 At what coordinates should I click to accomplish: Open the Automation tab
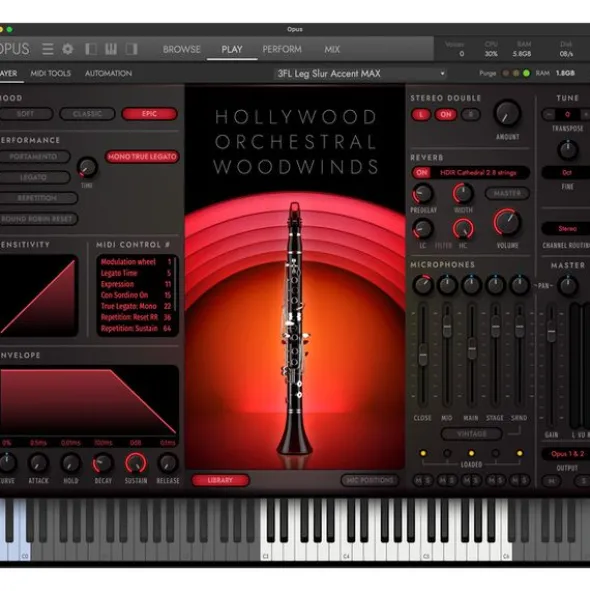pos(108,73)
